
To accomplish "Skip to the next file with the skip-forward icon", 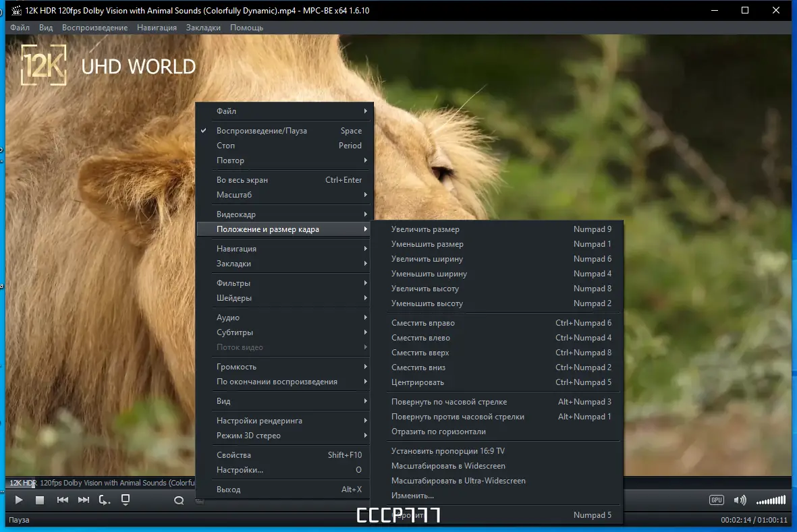I will tap(84, 500).
